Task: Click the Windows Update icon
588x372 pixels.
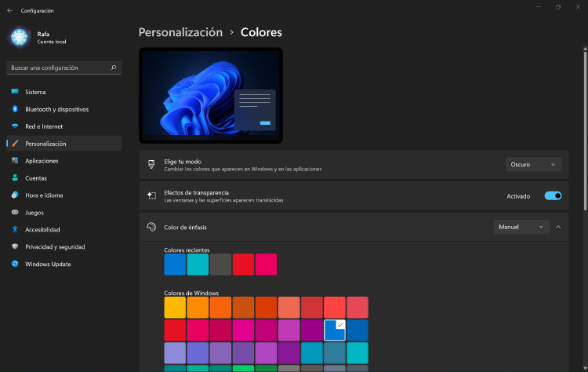Action: pos(15,264)
